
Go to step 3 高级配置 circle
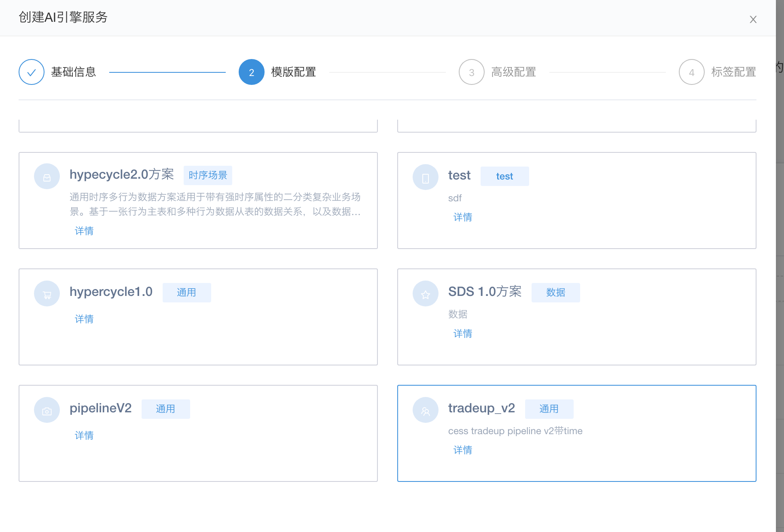coord(472,72)
